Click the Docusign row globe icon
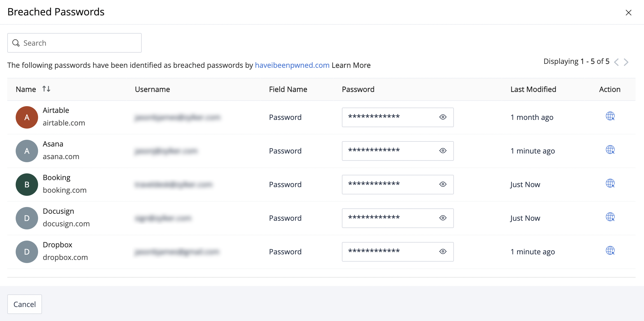The width and height of the screenshot is (644, 321). [x=610, y=217]
